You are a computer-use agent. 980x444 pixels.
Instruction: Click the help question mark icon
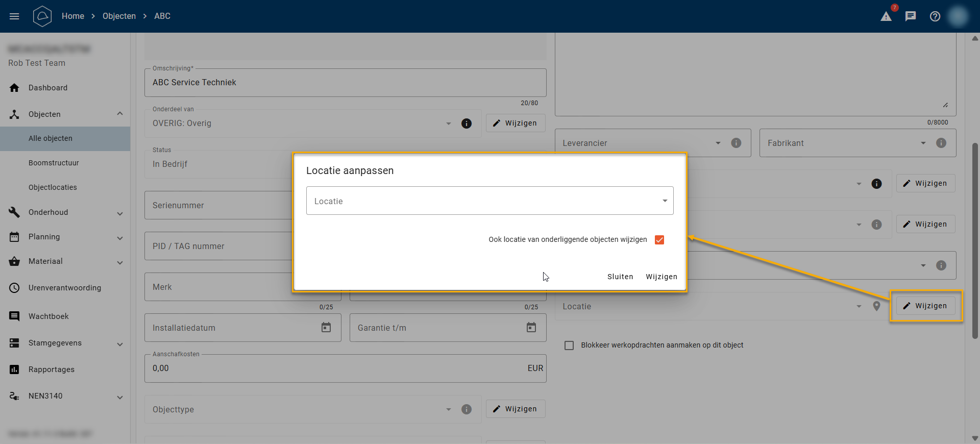click(935, 16)
